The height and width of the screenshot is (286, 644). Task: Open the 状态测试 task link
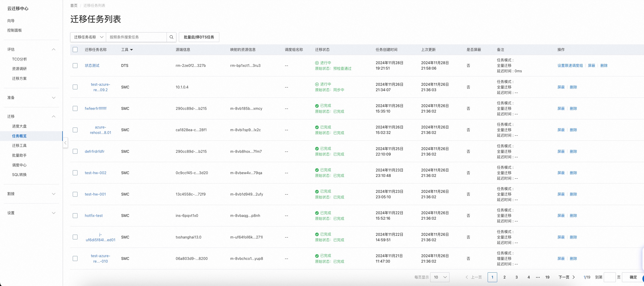pos(92,65)
